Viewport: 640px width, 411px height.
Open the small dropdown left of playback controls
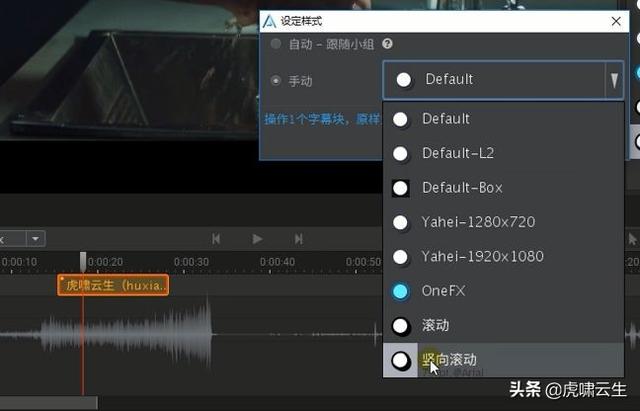[x=36, y=239]
